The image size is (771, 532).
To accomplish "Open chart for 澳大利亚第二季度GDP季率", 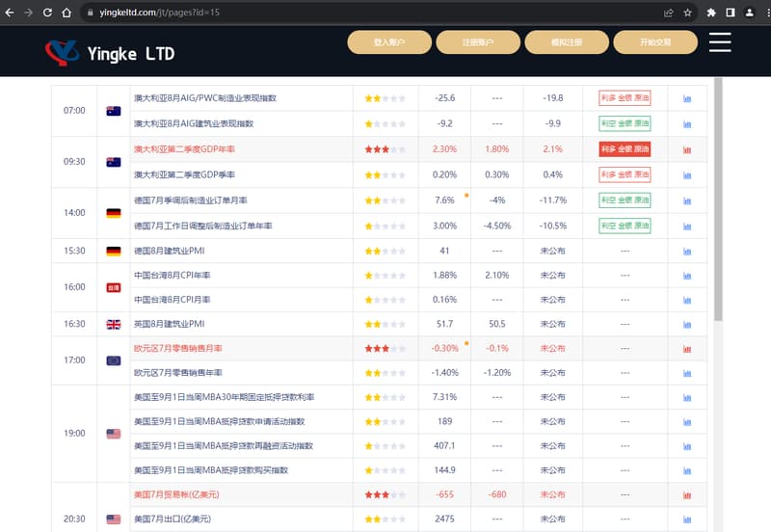I will pyautogui.click(x=687, y=175).
